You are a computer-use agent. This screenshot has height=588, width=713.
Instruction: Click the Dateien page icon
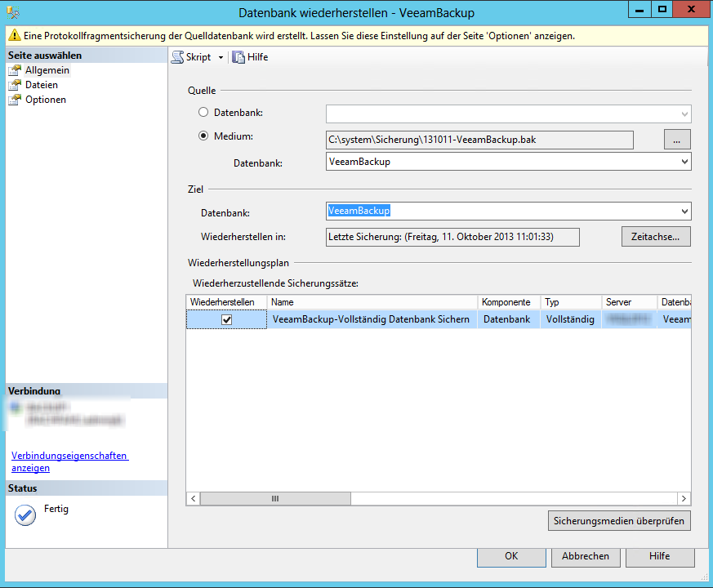coord(15,85)
